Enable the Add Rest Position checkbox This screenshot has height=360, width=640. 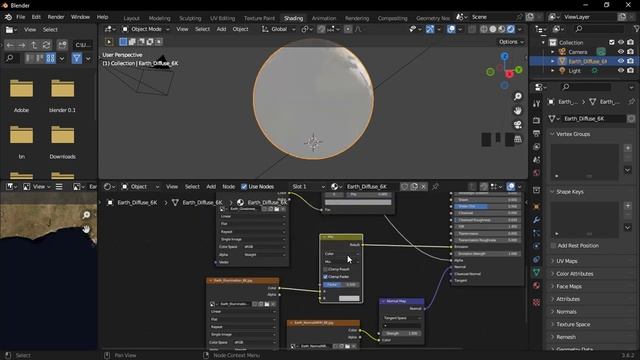(553, 246)
